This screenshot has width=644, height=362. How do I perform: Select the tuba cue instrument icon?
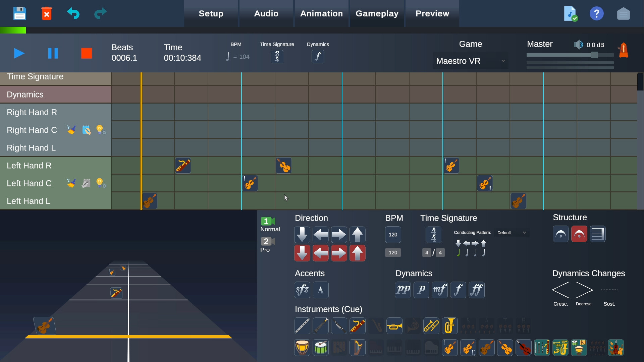450,325
